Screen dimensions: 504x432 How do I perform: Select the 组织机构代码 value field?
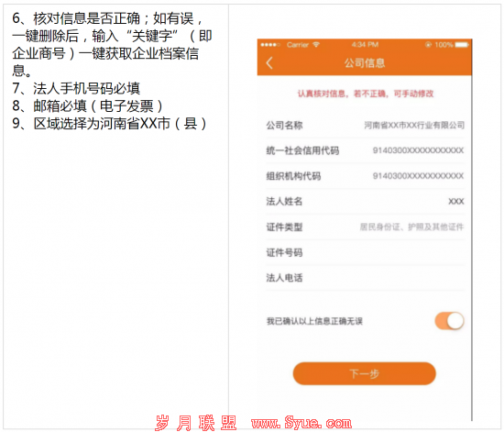click(x=418, y=176)
